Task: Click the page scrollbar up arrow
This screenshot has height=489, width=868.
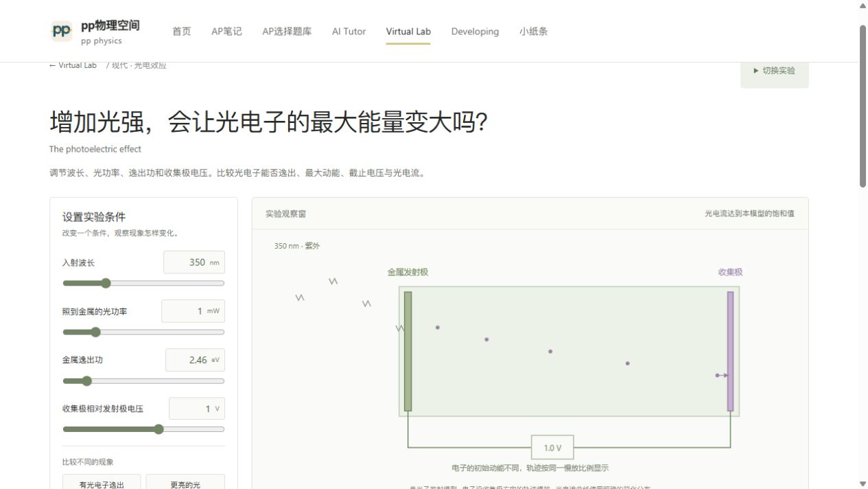Action: (863, 5)
